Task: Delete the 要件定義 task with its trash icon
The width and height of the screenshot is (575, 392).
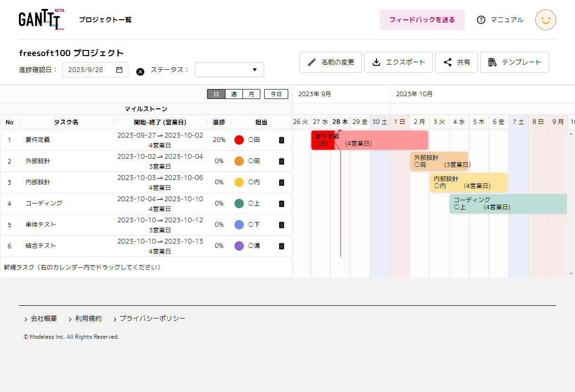Action: coord(281,139)
